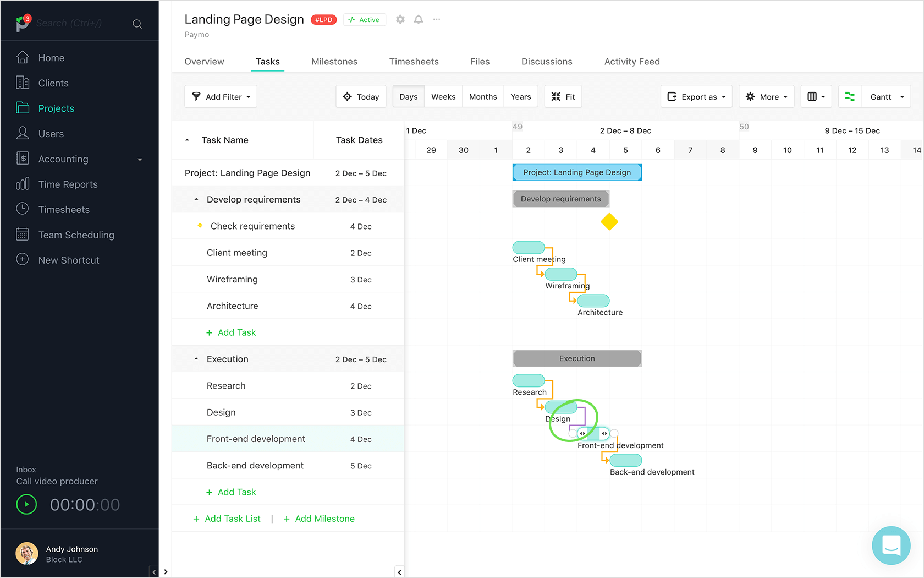Open the search with the magnifier icon

pyautogui.click(x=137, y=23)
